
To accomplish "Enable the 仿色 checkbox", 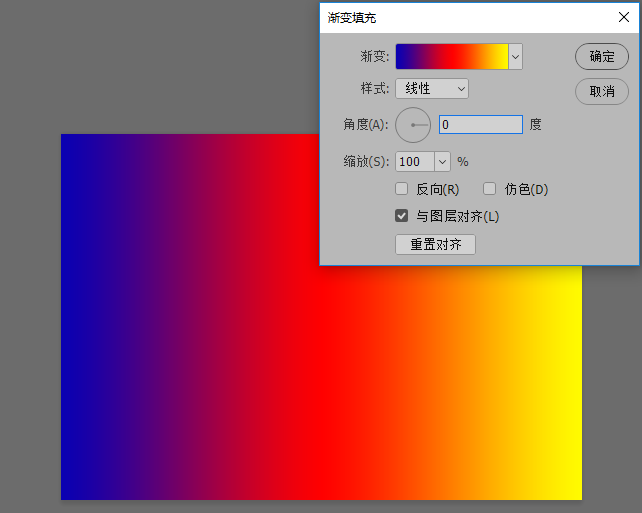I will [x=490, y=189].
